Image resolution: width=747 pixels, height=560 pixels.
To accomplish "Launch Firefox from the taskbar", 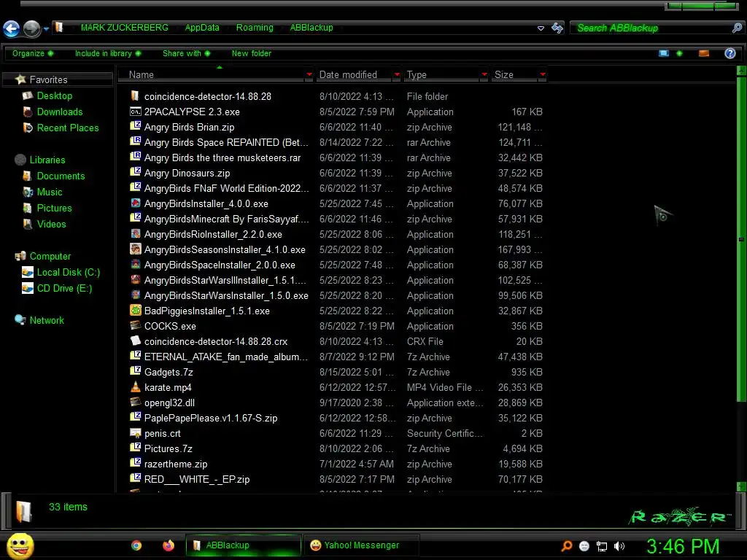I will (x=169, y=545).
